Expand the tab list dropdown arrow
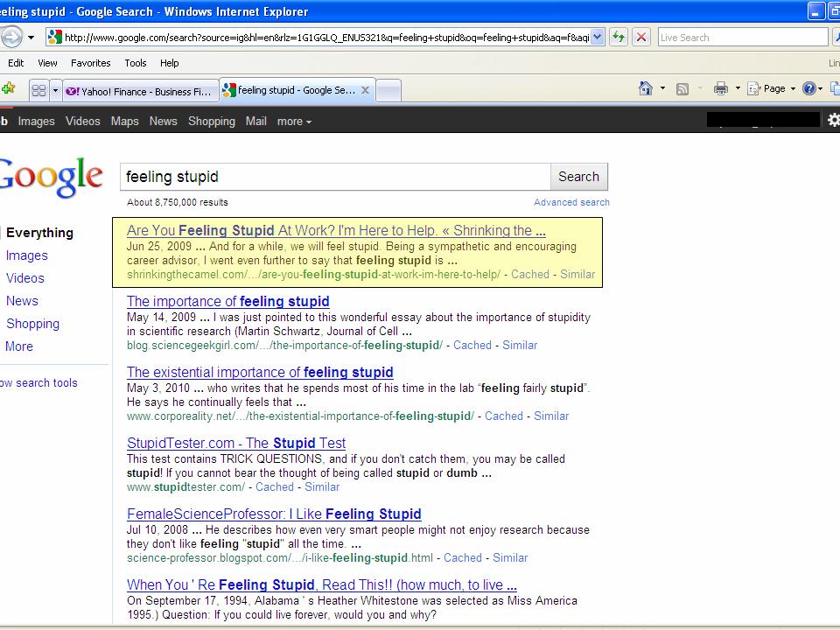This screenshot has width=840, height=630. point(55,90)
